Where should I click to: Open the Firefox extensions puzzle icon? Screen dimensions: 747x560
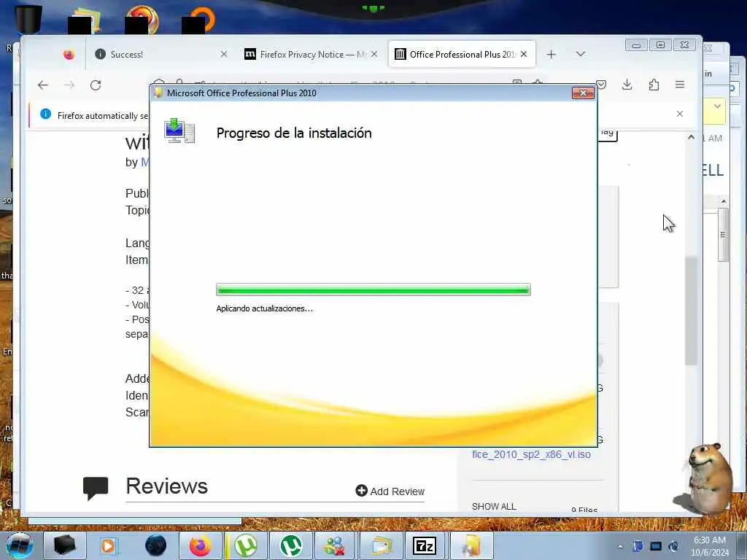(654, 85)
